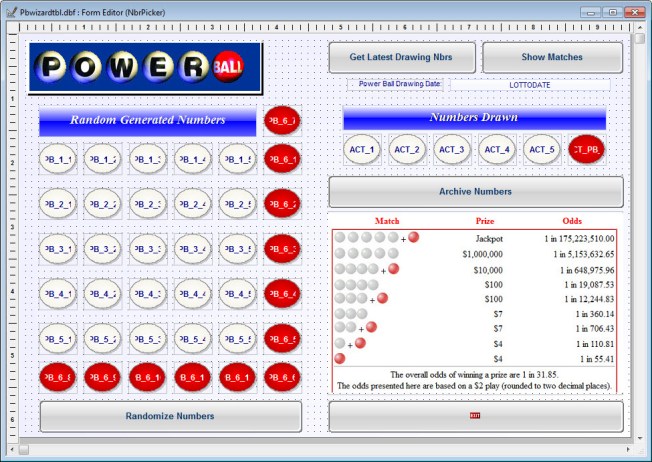
Task: Click odds value 1 in 175,223,510.00
Action: (579, 239)
